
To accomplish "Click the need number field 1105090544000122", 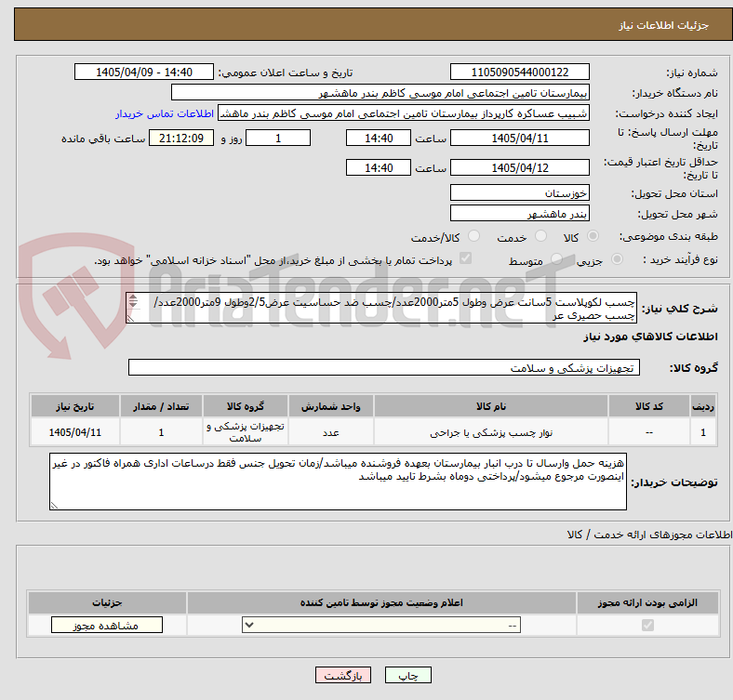I will click(x=519, y=73).
